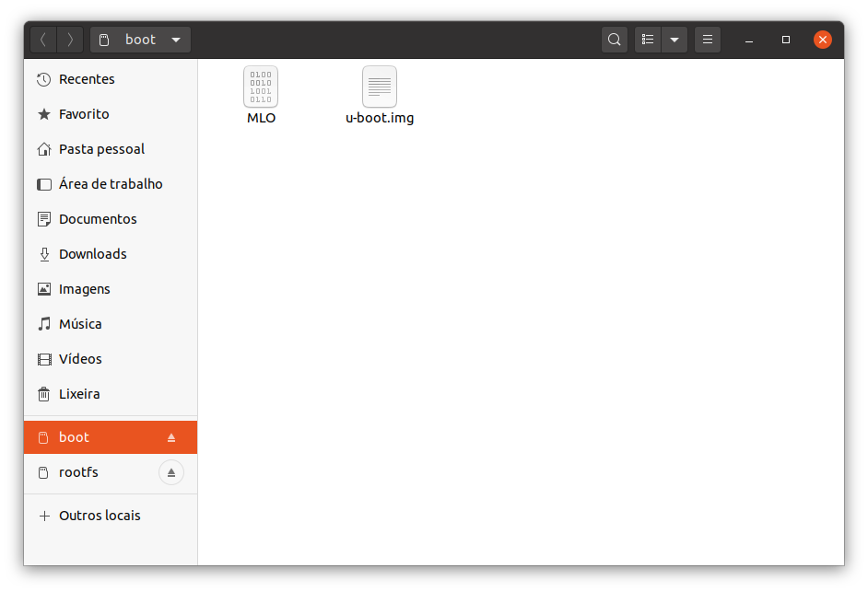The image size is (868, 592).
Task: Eject the boot volume
Action: [x=171, y=437]
